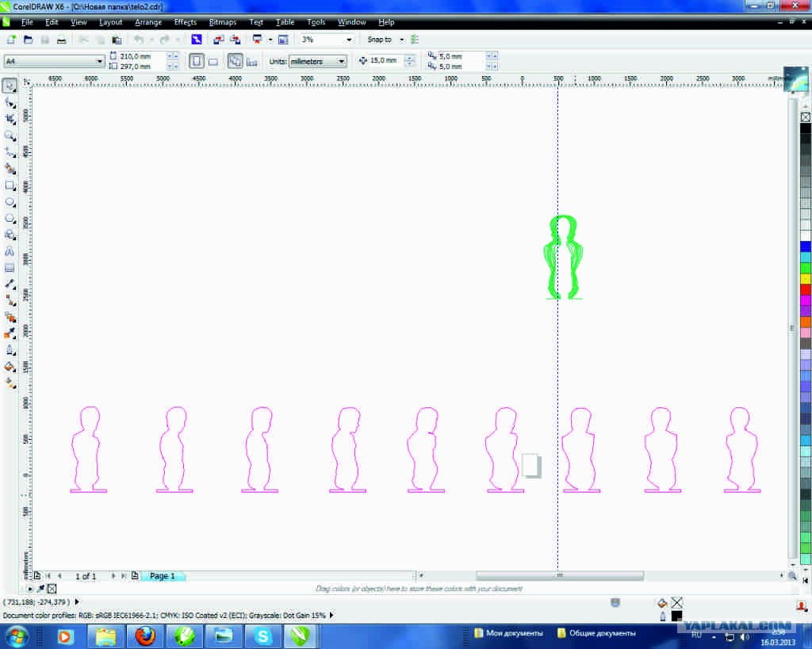Select the Table tool in toolbox
The width and height of the screenshot is (812, 649).
10,268
